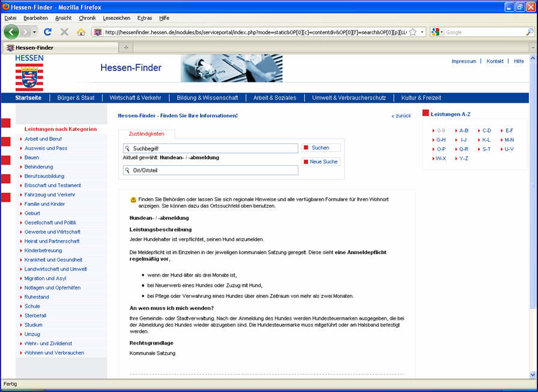Open the Ansicht menu
538x392 pixels.
tap(63, 18)
